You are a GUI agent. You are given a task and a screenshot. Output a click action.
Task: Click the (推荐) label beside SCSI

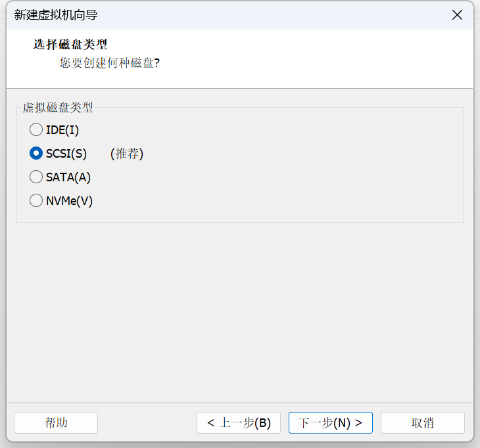pyautogui.click(x=127, y=154)
